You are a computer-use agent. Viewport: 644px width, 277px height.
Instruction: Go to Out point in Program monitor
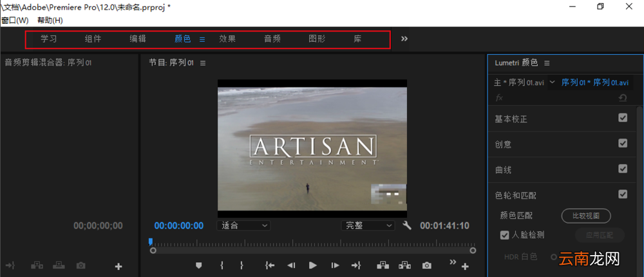355,265
